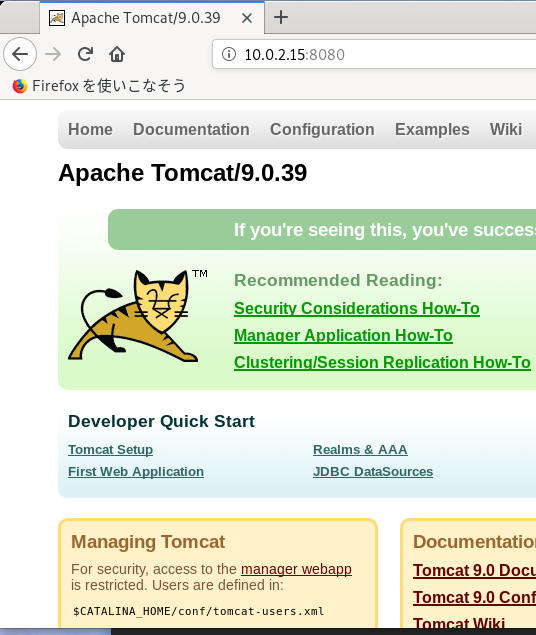Open the Configuration navigation item
Viewport: 536px width, 635px height.
[x=322, y=130]
